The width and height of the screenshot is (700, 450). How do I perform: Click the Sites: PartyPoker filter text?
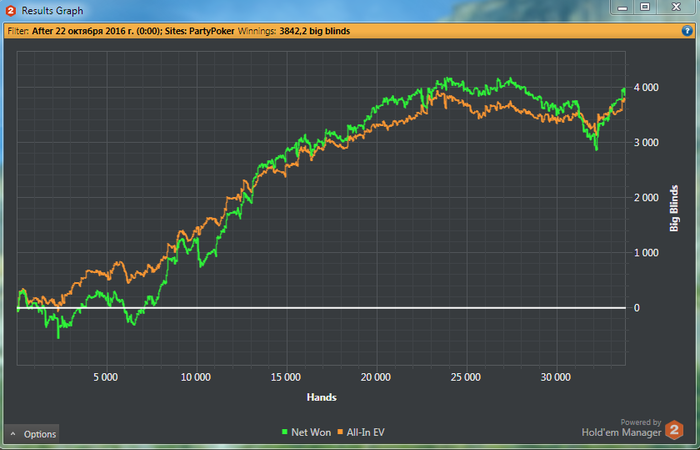(200, 31)
